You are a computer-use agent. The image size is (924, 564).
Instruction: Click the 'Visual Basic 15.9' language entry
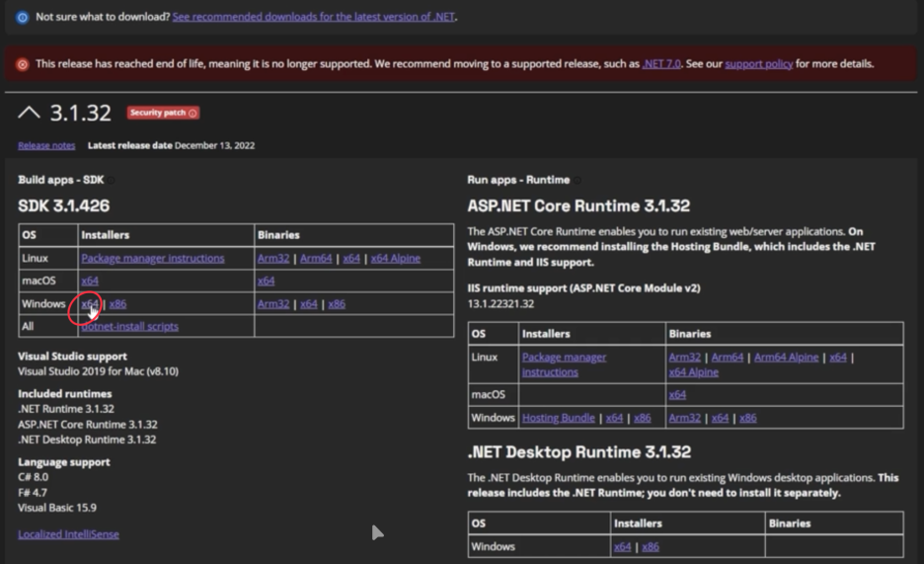(x=57, y=508)
